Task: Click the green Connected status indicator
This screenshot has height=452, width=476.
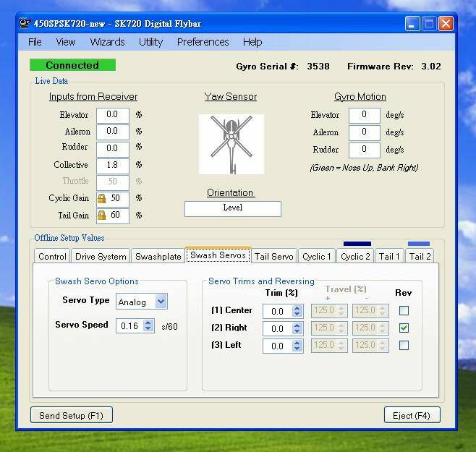Action: pyautogui.click(x=72, y=65)
